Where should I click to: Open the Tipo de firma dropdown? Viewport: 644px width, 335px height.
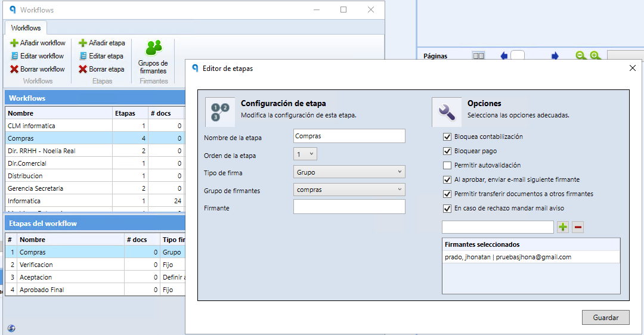point(349,172)
